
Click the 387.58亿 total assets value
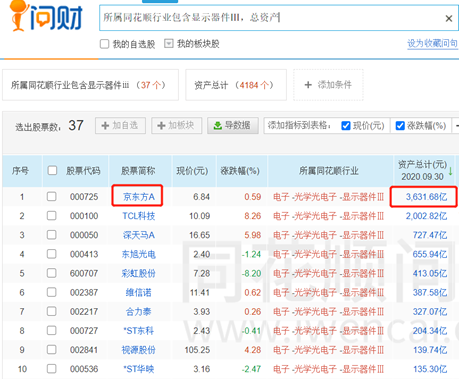(430, 293)
